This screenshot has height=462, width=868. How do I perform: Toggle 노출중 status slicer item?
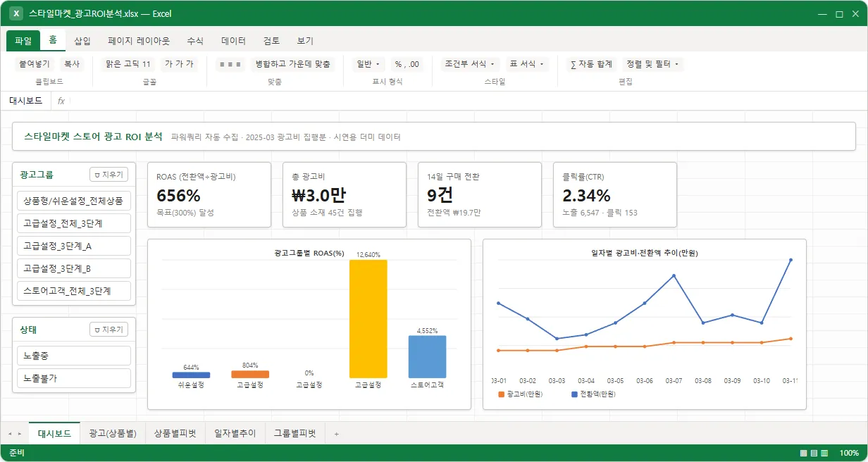point(74,356)
